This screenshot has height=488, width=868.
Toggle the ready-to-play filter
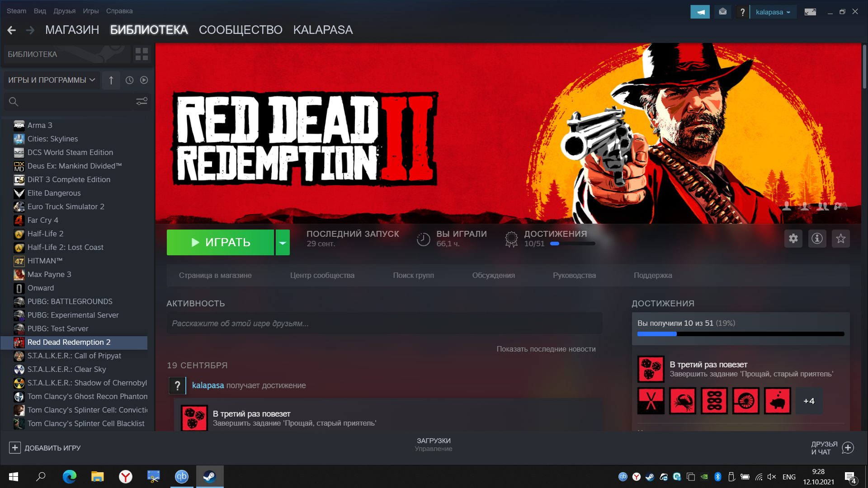point(144,80)
